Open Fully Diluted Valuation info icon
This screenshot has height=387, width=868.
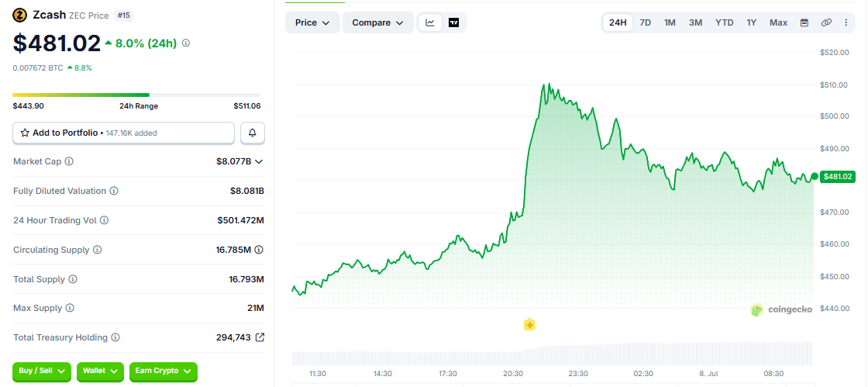coord(113,191)
